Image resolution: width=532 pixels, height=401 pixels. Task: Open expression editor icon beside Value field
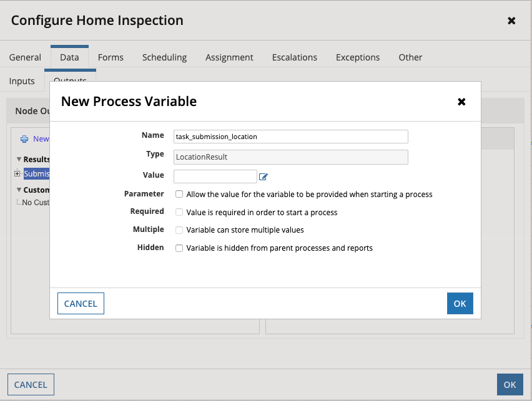coord(264,176)
